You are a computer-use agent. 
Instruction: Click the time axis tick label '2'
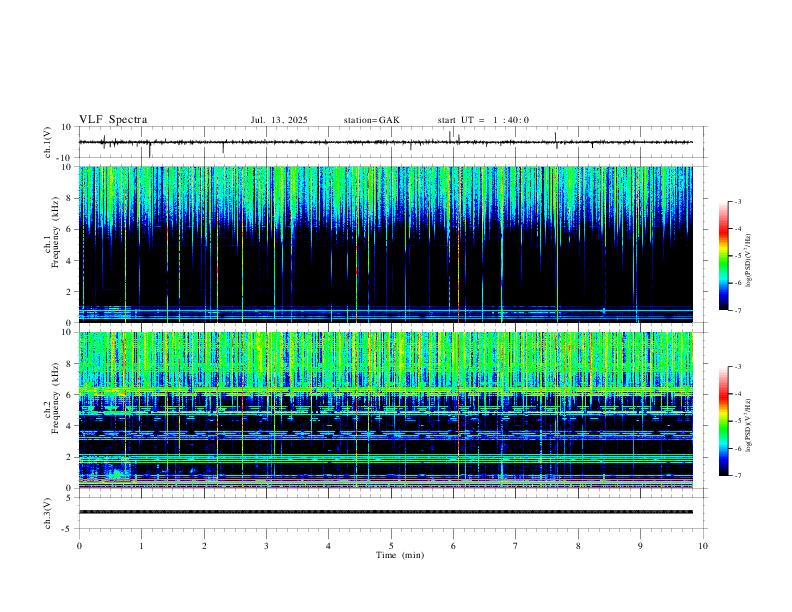(204, 546)
